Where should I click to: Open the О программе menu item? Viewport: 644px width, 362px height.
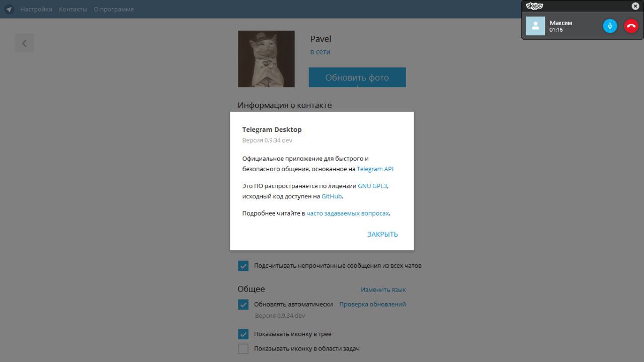(x=114, y=9)
